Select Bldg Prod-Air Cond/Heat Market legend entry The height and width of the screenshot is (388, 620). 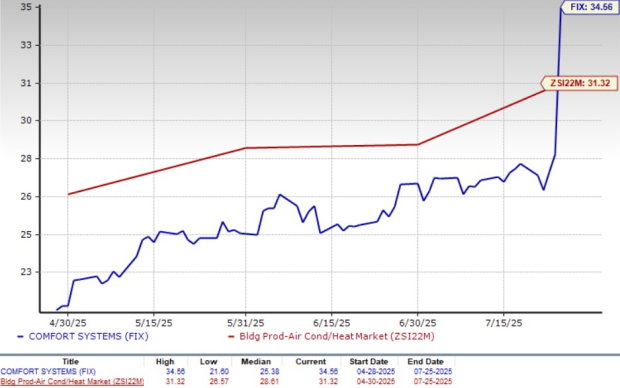point(331,336)
